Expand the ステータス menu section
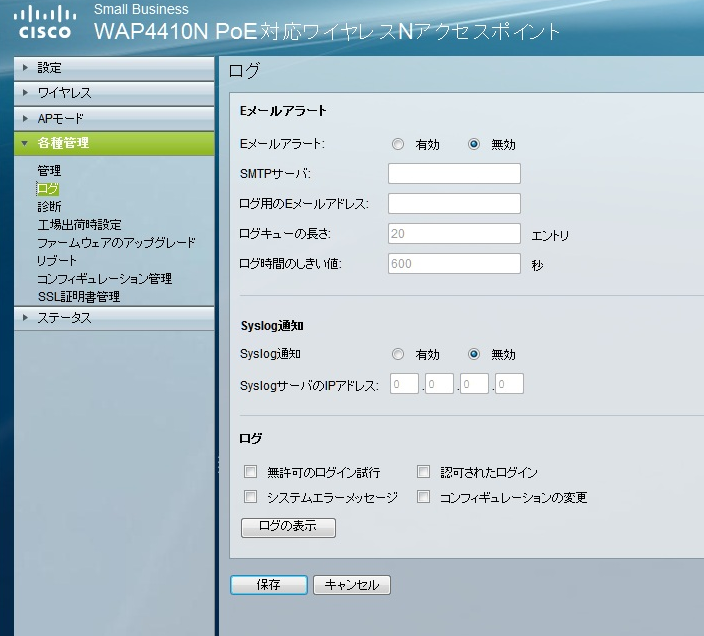The width and height of the screenshot is (704, 636). point(114,318)
